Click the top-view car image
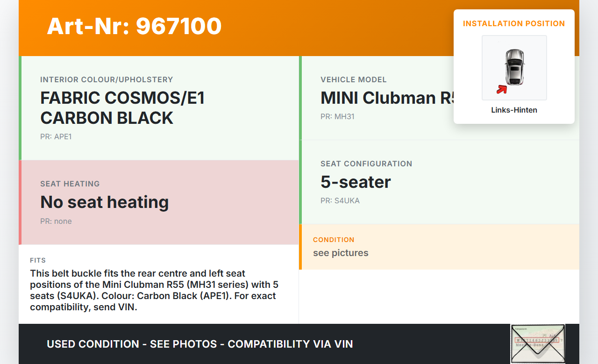The height and width of the screenshot is (364, 598). point(514,67)
